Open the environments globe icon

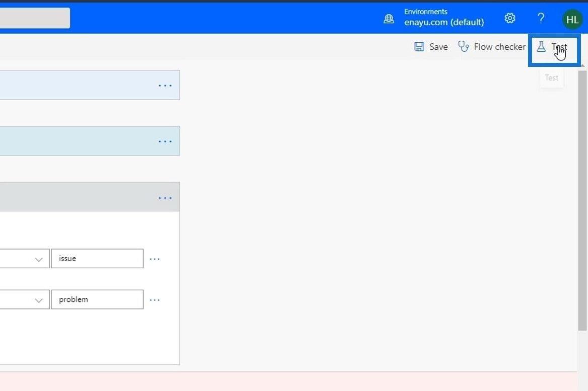(x=389, y=18)
